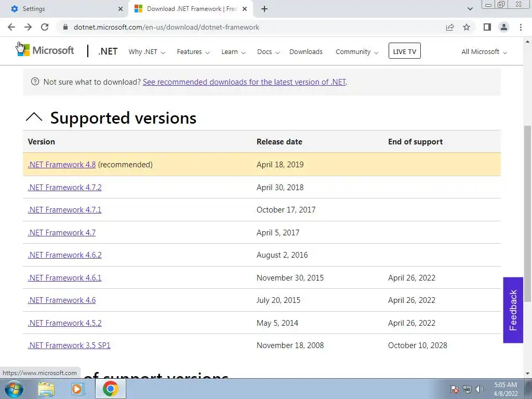Screen dimensions: 532x399
Task: Open the taskbar clock and date
Action: 505,389
